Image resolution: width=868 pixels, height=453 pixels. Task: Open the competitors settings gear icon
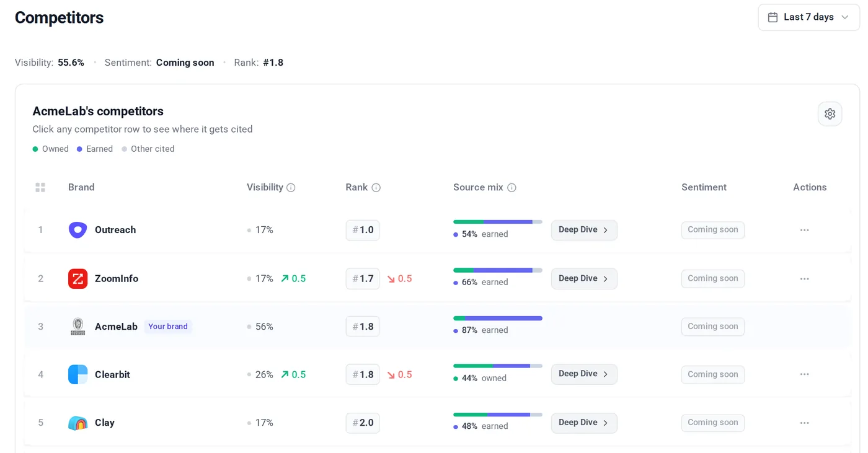[830, 114]
